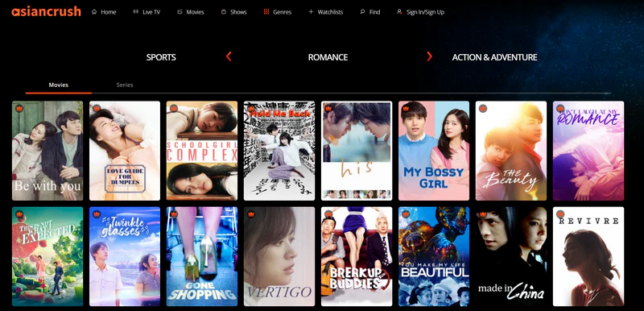Click crown badge on Revivre poster
The image size is (644, 311).
coord(560,214)
